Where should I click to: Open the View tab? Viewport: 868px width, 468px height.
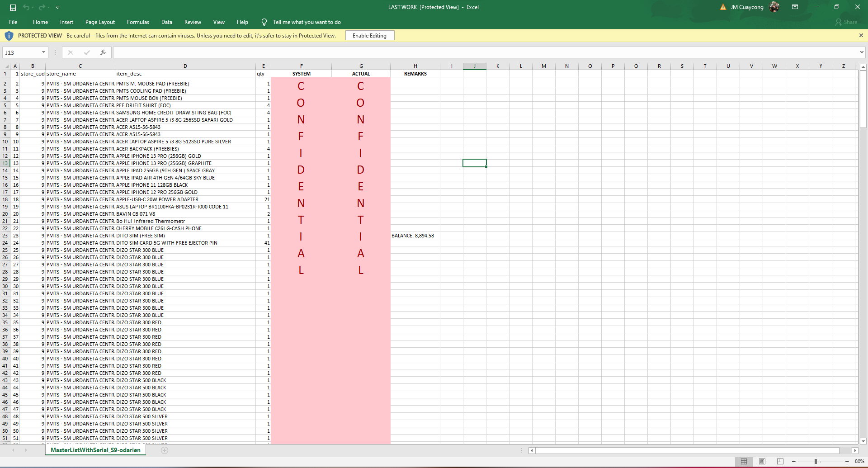219,22
